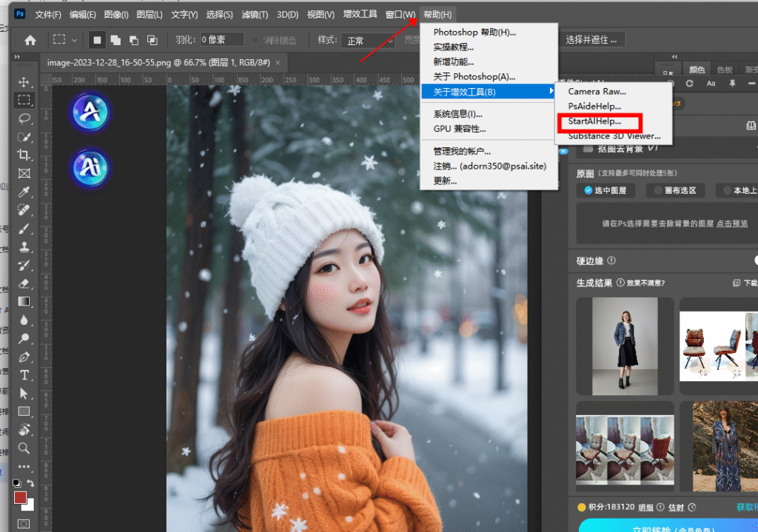Click the 点击预览 link
758x532 pixels.
tap(731, 223)
